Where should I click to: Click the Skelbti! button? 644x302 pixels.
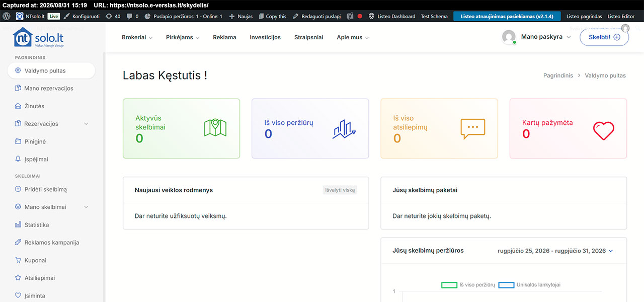[x=604, y=37]
